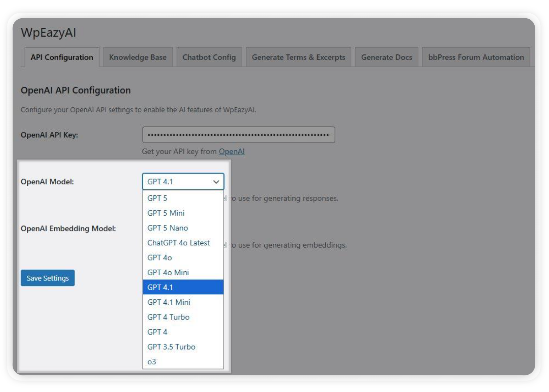Open Generate Terms & Excerpts tab
The height and width of the screenshot is (392, 549).
(298, 57)
